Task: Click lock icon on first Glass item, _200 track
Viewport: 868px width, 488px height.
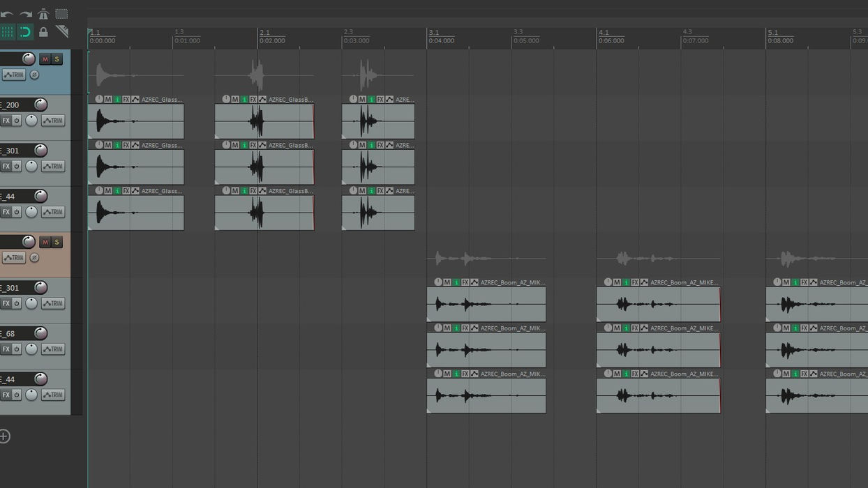Action: point(99,100)
